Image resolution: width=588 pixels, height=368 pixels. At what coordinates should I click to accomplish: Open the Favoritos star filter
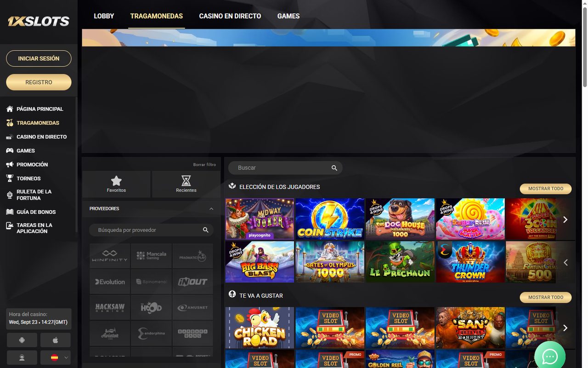[116, 184]
